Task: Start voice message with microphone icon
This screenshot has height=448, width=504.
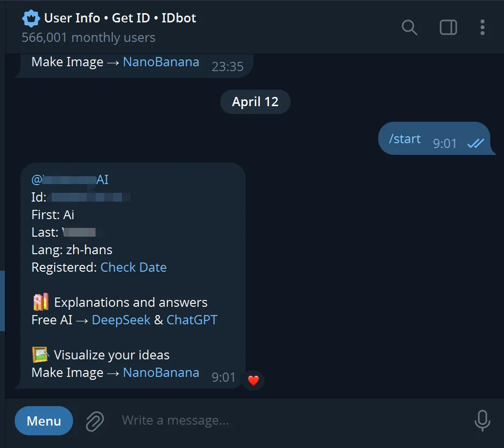Action: pos(482,421)
